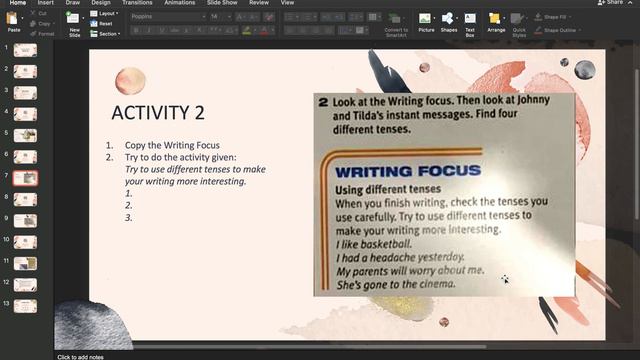640x360 pixels.
Task: Switch to the Design tab
Action: pos(101,3)
